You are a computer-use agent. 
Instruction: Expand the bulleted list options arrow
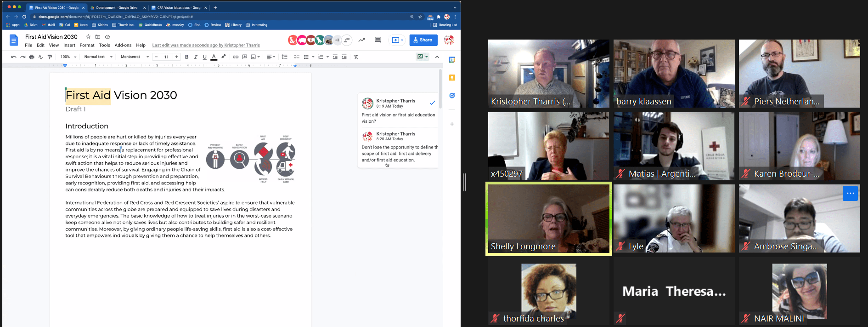coord(313,57)
